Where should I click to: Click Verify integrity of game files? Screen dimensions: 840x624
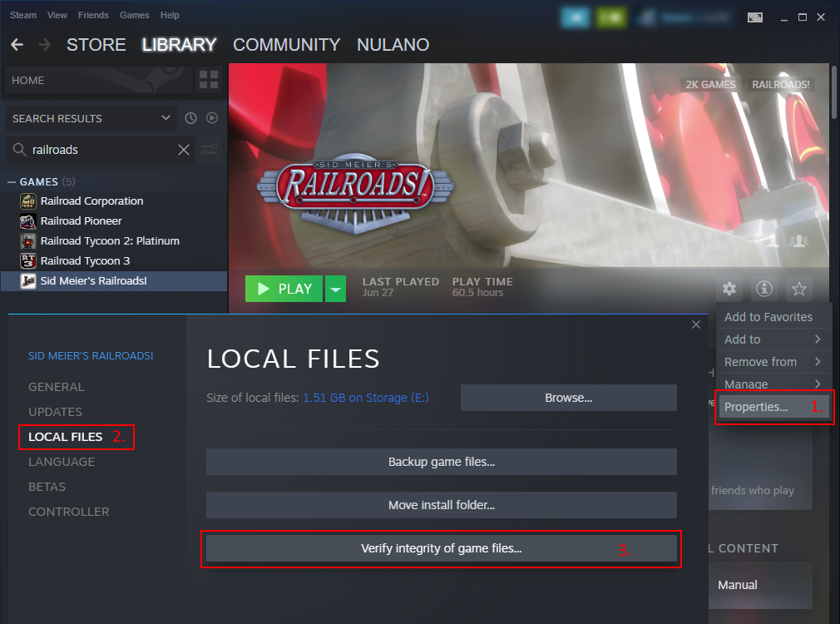(x=442, y=548)
